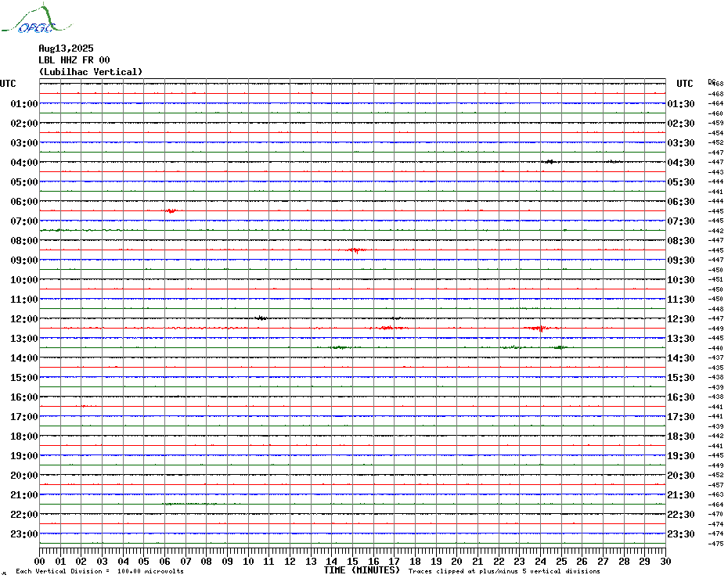
Task: Click the (Lubilhac Vertical) title
Action: [91, 72]
